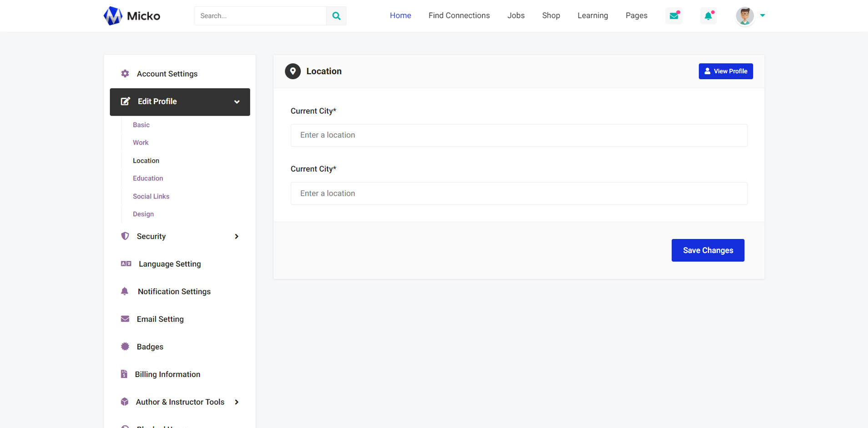Open the messages envelope icon
The height and width of the screenshot is (428, 868).
pyautogui.click(x=674, y=16)
